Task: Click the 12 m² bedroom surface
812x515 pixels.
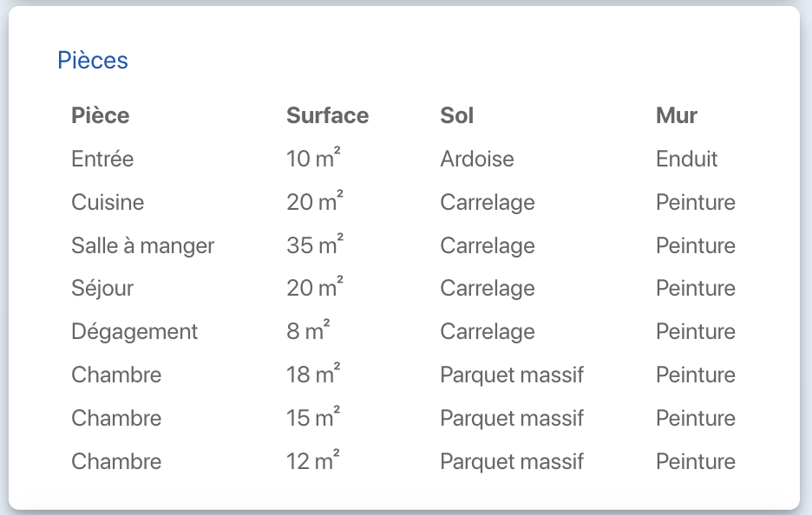Action: click(313, 461)
